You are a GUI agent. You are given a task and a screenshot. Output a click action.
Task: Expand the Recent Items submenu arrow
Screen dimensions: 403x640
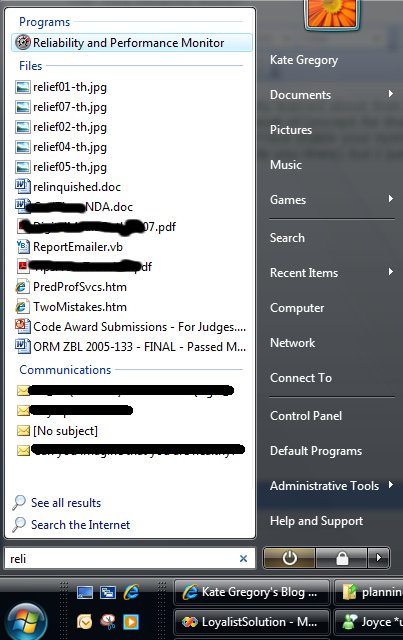pos(391,272)
